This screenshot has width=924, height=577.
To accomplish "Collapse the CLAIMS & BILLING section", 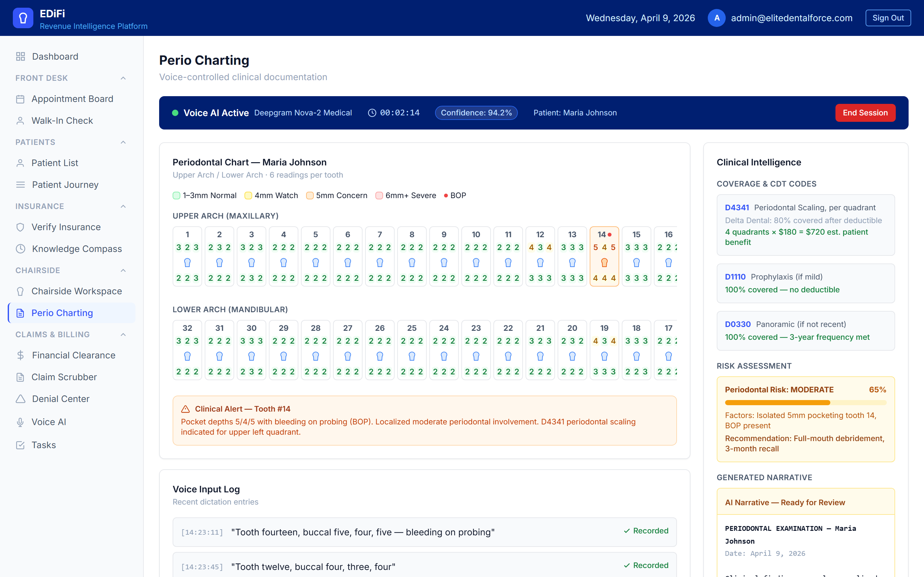I will click(123, 334).
